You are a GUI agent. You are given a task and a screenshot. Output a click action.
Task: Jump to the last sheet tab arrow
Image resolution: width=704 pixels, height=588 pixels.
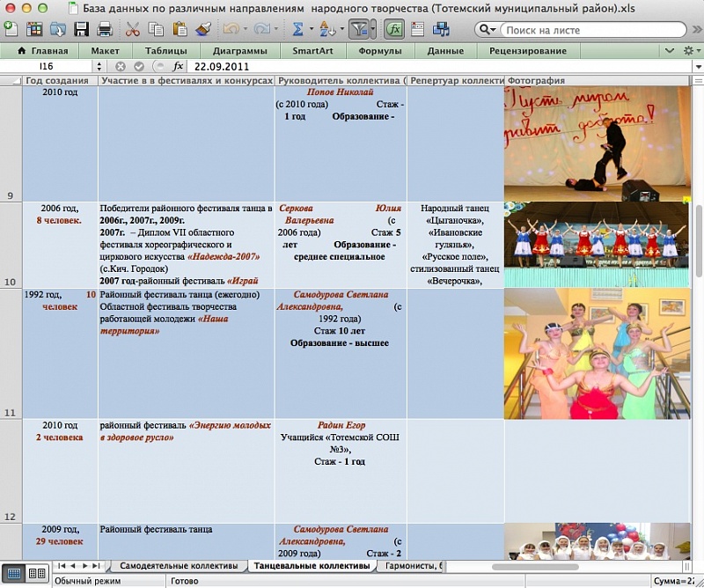point(96,565)
